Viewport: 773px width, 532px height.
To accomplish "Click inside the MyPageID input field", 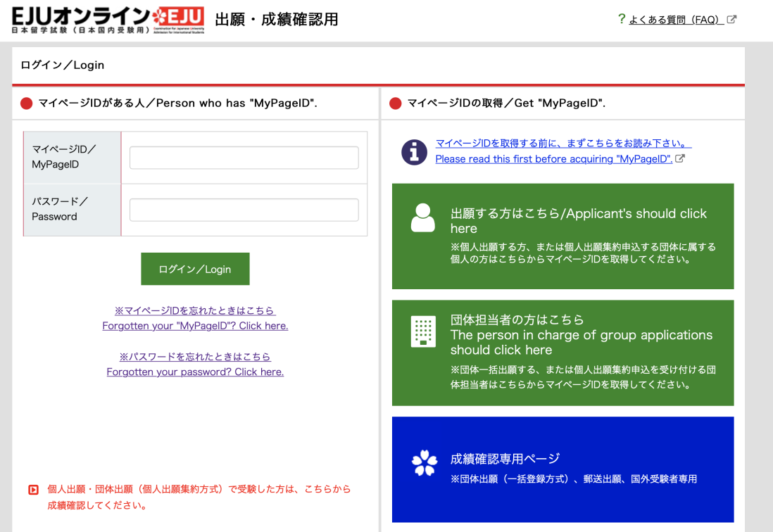I will (243, 158).
